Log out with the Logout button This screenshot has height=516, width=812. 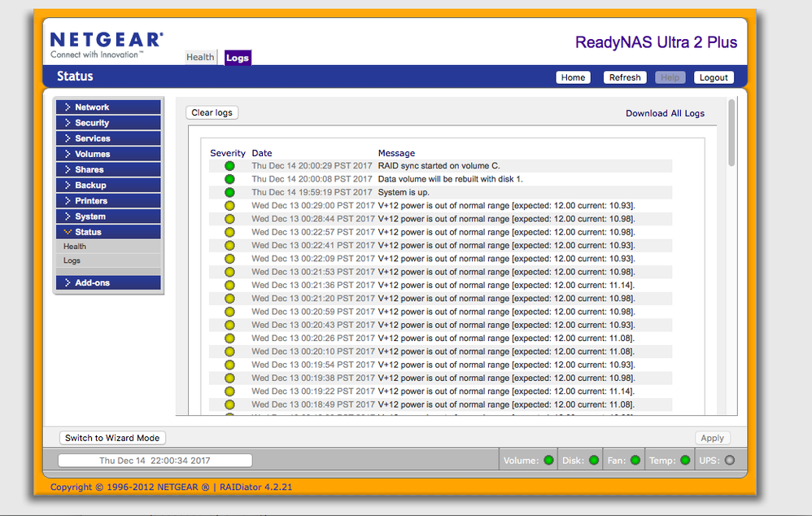pyautogui.click(x=714, y=77)
